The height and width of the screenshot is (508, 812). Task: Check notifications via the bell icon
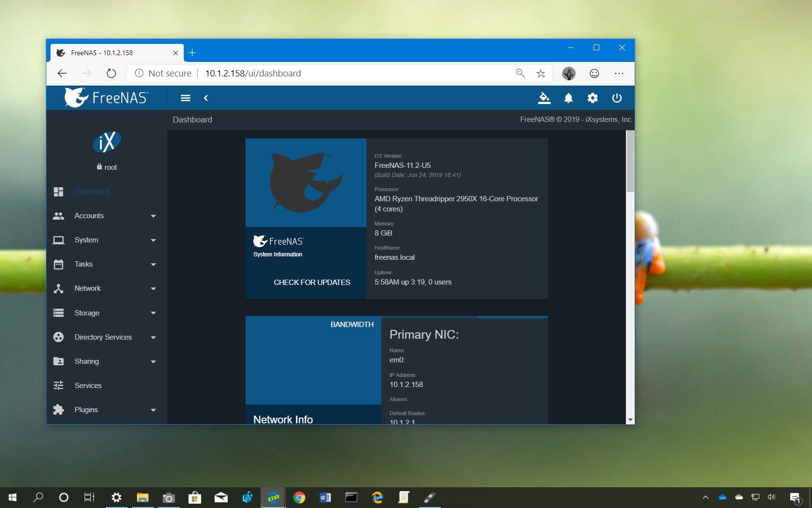568,98
